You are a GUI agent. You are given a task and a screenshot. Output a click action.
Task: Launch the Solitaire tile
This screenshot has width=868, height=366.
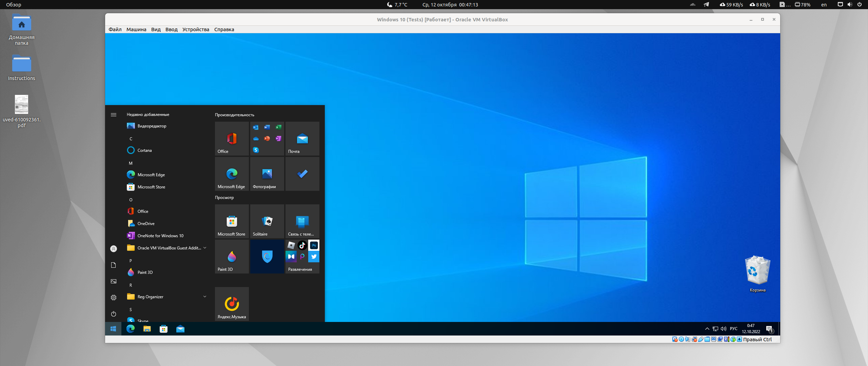[x=267, y=221]
